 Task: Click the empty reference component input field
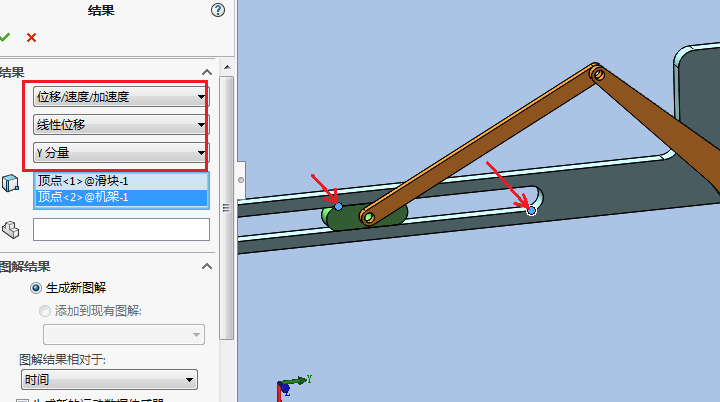pyautogui.click(x=121, y=229)
